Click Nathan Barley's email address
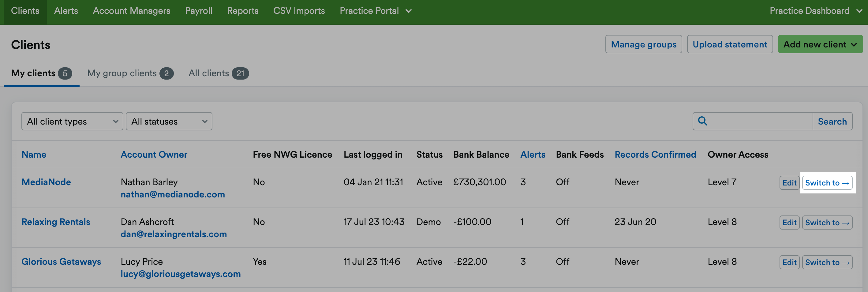The width and height of the screenshot is (868, 292). click(x=173, y=194)
